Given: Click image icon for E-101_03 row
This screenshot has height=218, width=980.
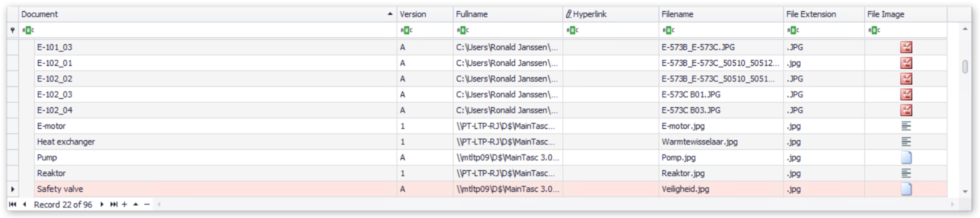Looking at the screenshot, I should click(x=906, y=47).
